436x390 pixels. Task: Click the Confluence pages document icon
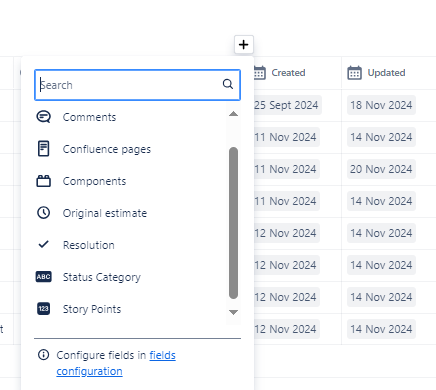(x=43, y=149)
